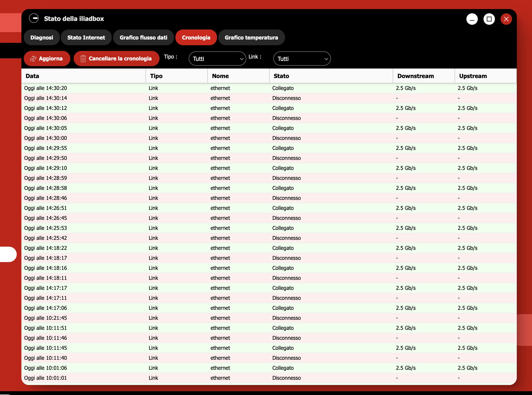
Task: Show the Grafico flusso dati tab
Action: pyautogui.click(x=143, y=38)
